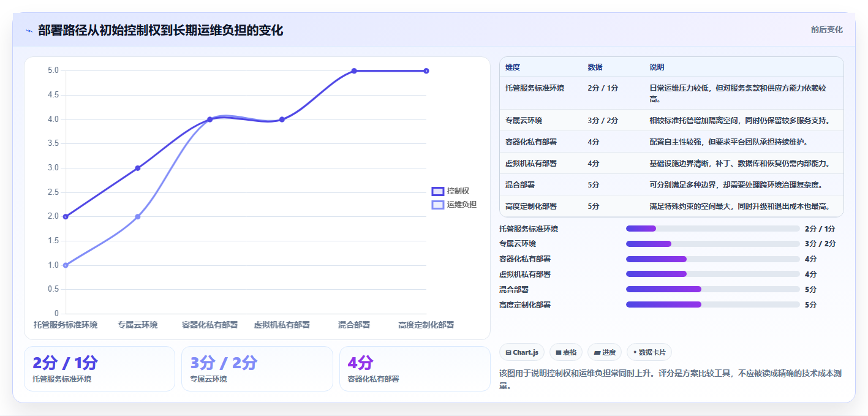
Task: Select the 说明 table column header
Action: pyautogui.click(x=657, y=67)
